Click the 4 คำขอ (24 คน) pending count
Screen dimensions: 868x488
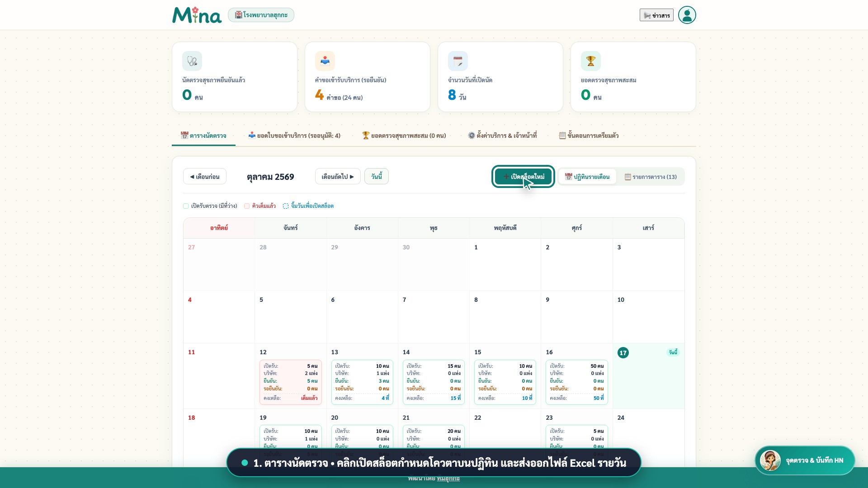[339, 95]
